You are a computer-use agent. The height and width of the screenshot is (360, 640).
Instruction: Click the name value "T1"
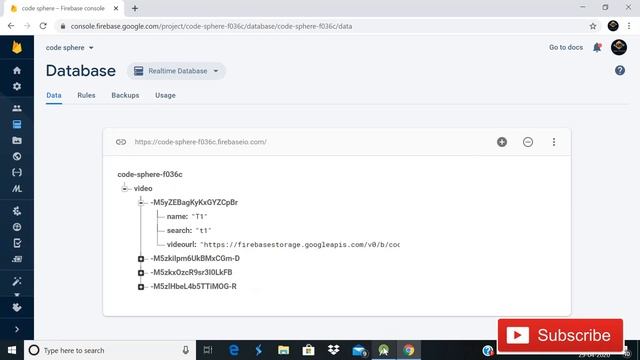click(x=200, y=217)
